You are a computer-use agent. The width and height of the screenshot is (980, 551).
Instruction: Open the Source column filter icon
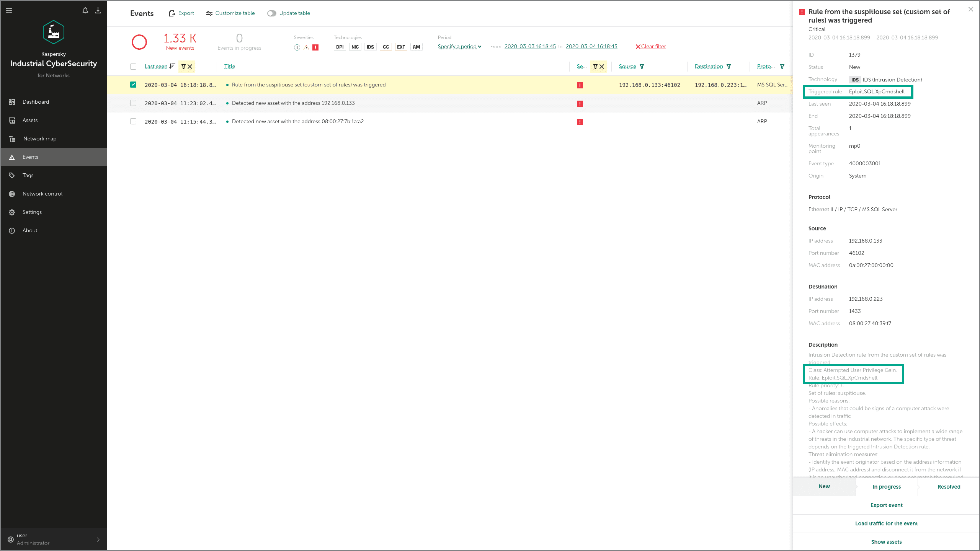point(642,67)
